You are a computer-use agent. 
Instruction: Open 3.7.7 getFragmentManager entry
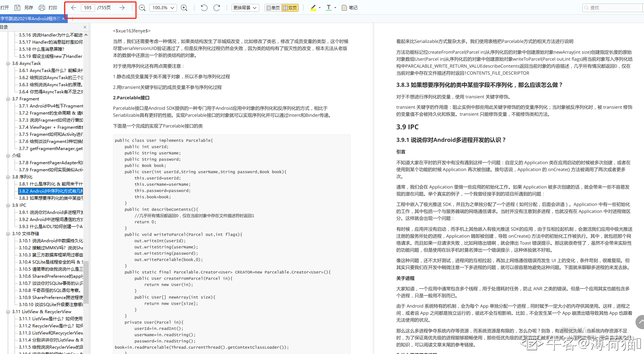click(x=51, y=149)
